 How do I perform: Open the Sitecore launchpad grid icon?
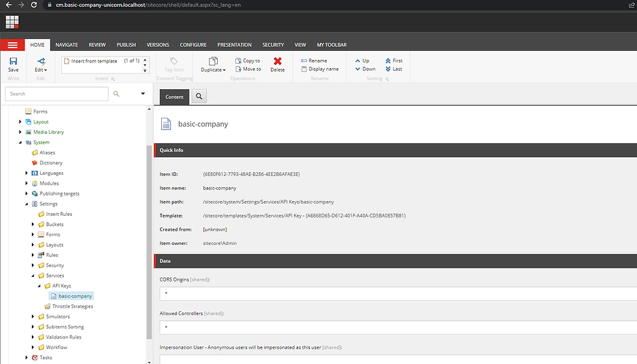point(12,22)
